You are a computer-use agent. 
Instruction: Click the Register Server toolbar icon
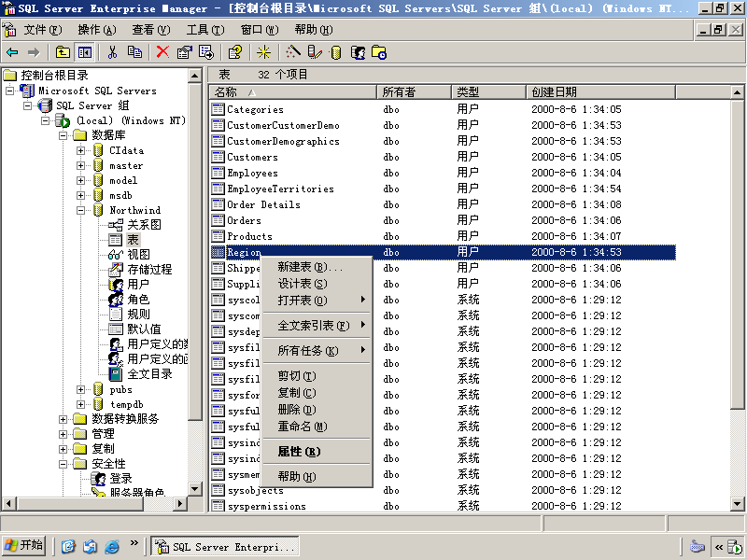pyautogui.click(x=315, y=52)
